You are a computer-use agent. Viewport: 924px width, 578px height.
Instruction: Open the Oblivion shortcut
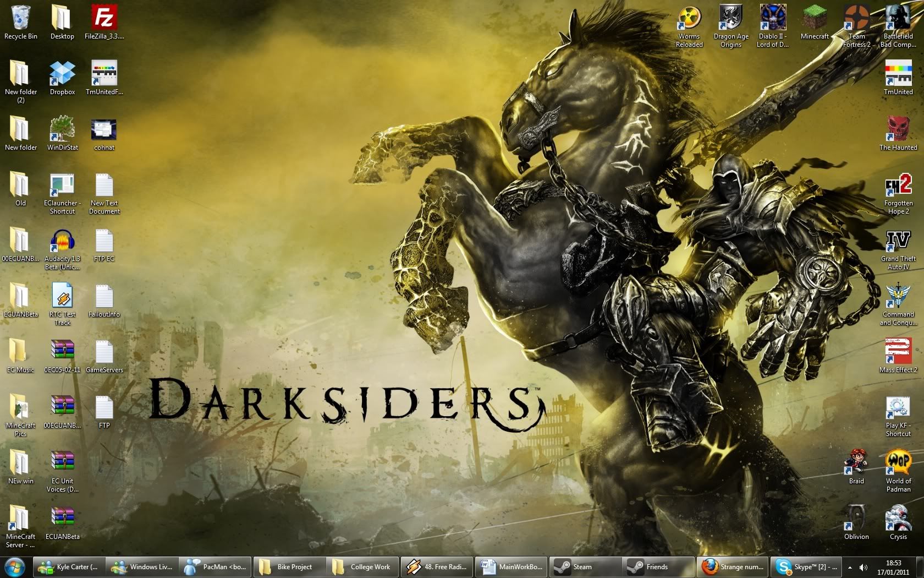856,522
